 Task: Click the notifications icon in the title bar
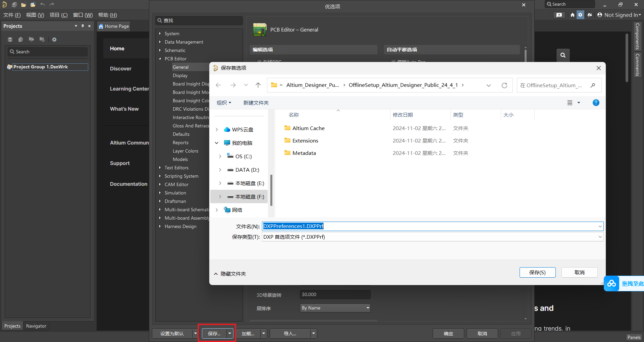(590, 15)
